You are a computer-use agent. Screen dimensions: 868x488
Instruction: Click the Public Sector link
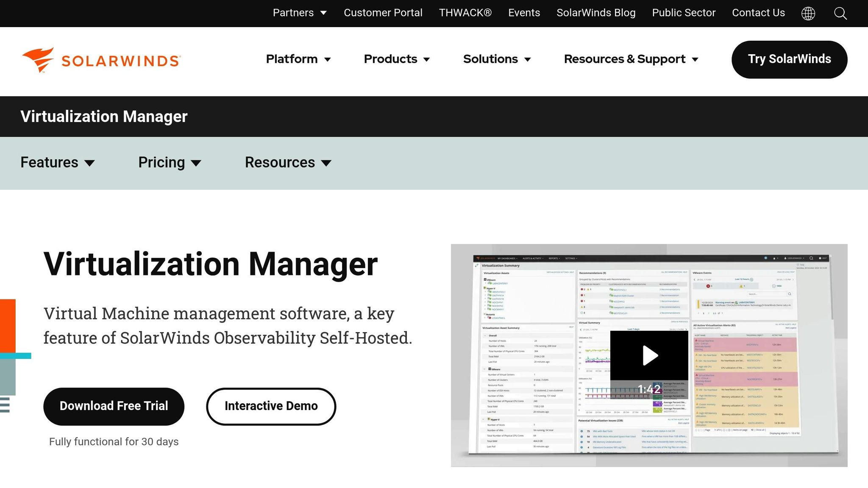click(x=683, y=13)
